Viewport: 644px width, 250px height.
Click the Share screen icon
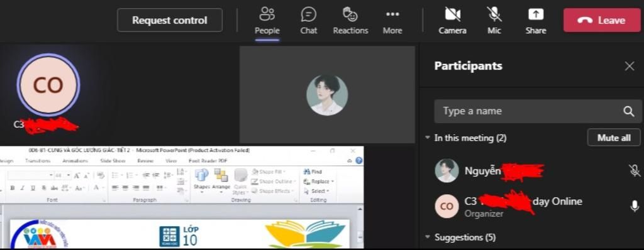[536, 21]
